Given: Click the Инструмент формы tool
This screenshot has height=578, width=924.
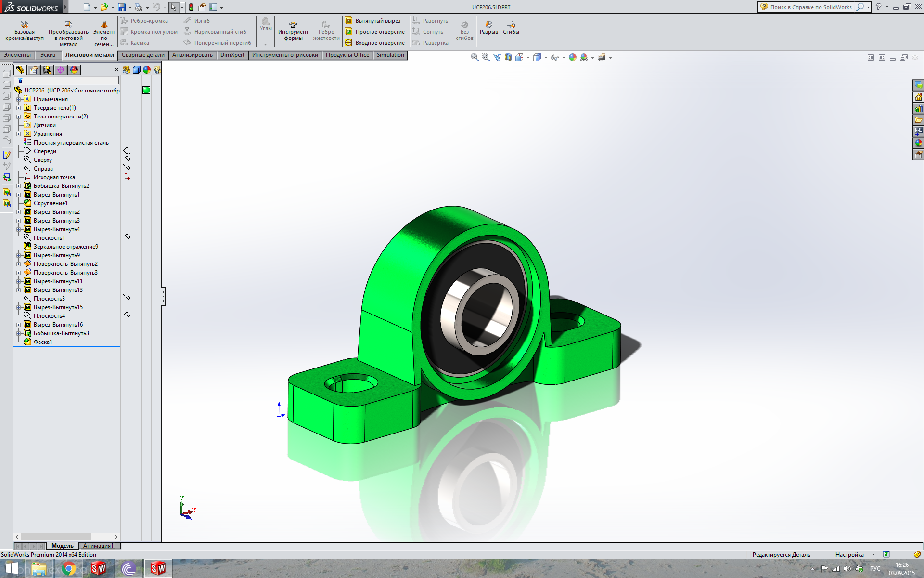Looking at the screenshot, I should [293, 31].
